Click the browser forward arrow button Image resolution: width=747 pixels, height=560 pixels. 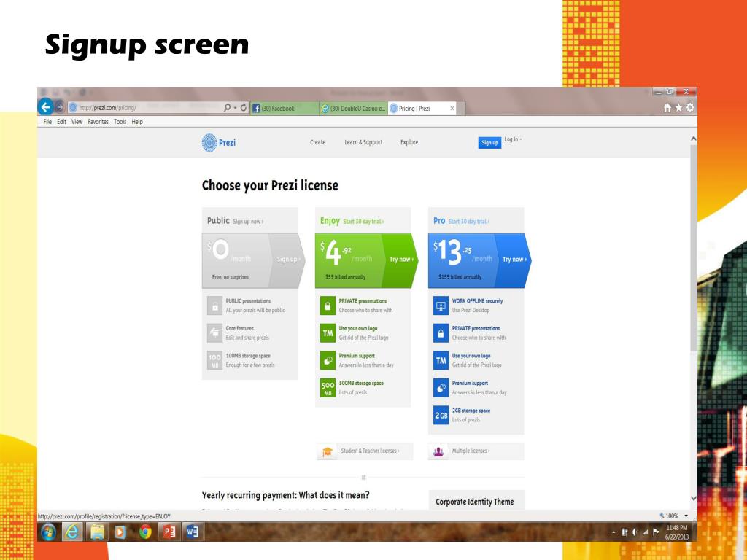tap(60, 108)
